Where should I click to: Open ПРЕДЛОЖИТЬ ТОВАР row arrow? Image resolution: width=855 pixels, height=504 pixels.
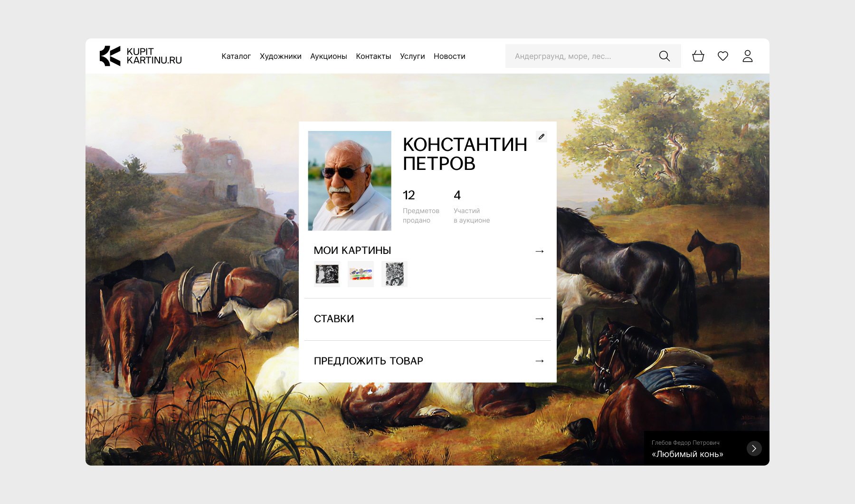tap(540, 361)
